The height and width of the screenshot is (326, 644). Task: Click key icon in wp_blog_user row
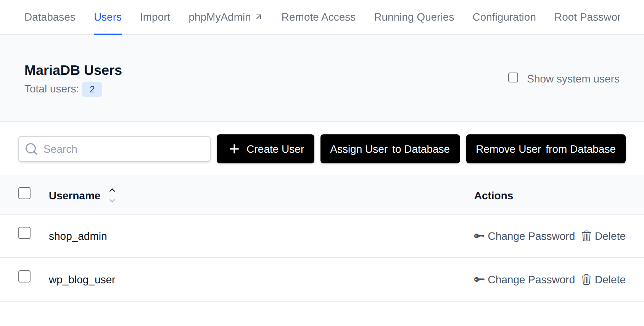coord(479,280)
